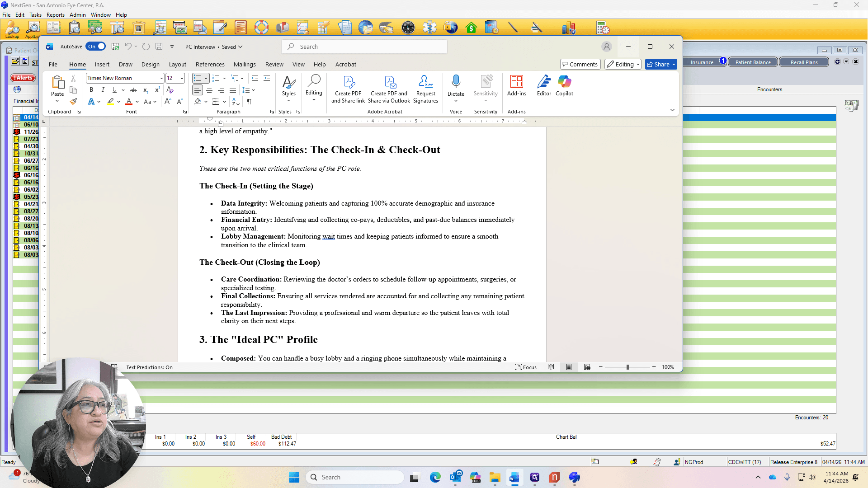Open Request Signatures tool
This screenshot has height=488, width=868.
coord(425,89)
